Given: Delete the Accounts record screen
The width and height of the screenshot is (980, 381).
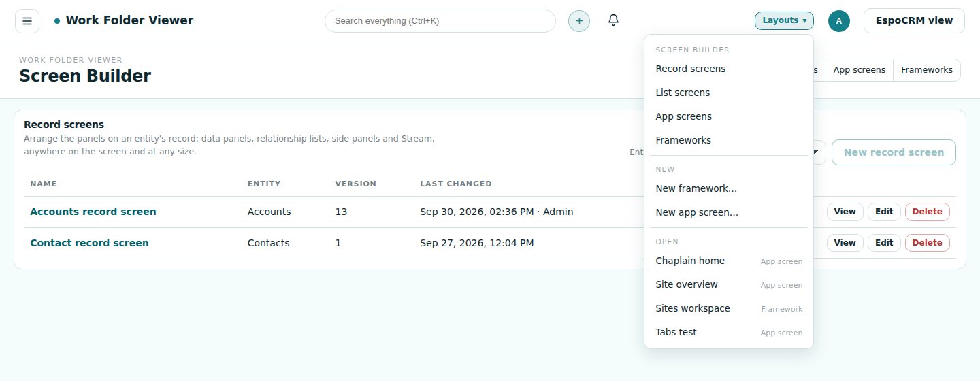Looking at the screenshot, I should point(927,212).
